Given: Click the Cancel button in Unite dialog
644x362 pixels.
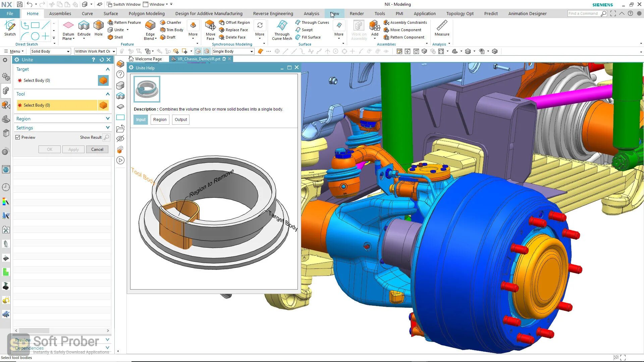Looking at the screenshot, I should tap(97, 149).
